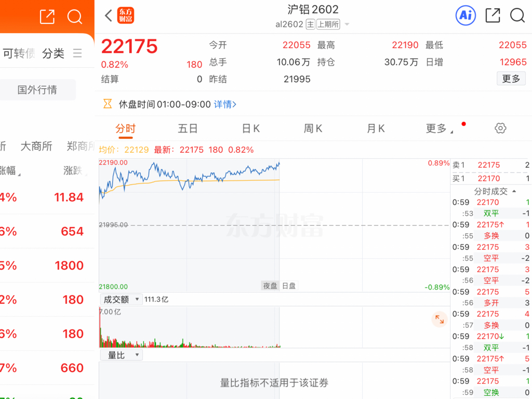Open search icon in the orange left panel
The width and height of the screenshot is (532, 399).
pyautogui.click(x=74, y=17)
